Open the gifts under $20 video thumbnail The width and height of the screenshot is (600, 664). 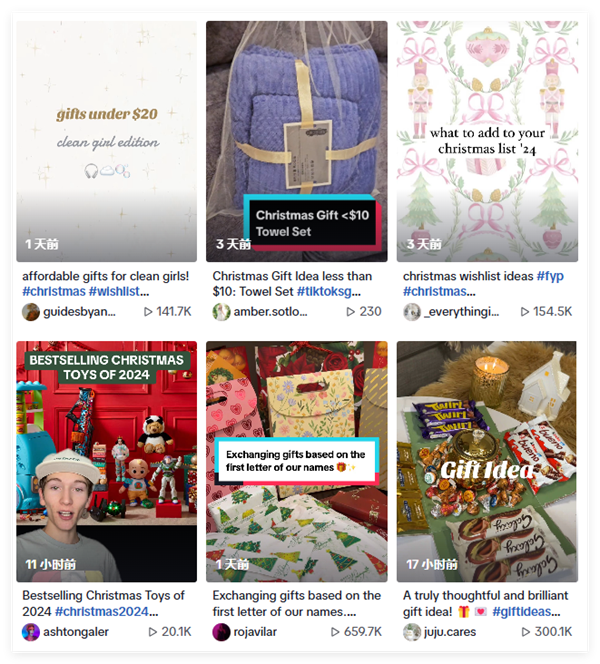click(x=107, y=141)
